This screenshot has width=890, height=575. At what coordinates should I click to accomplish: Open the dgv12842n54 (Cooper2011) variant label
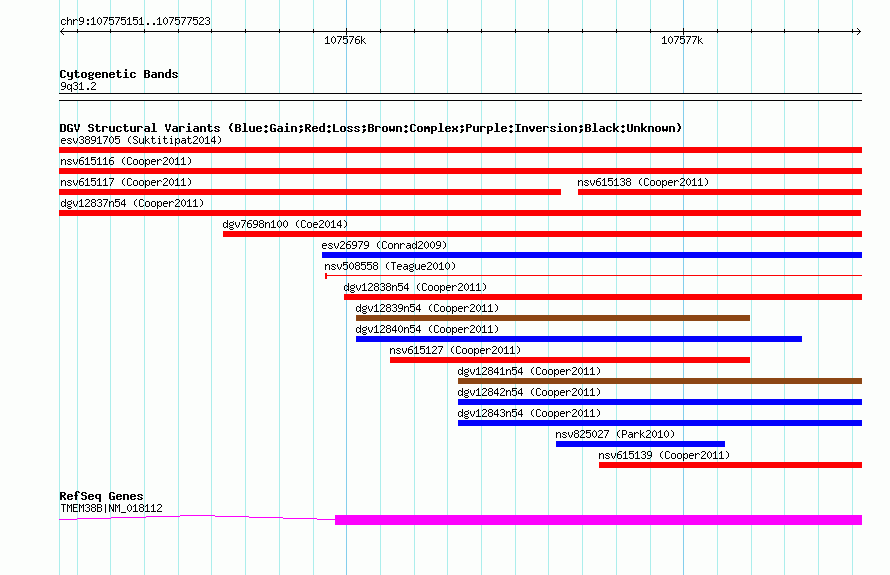pyautogui.click(x=529, y=392)
